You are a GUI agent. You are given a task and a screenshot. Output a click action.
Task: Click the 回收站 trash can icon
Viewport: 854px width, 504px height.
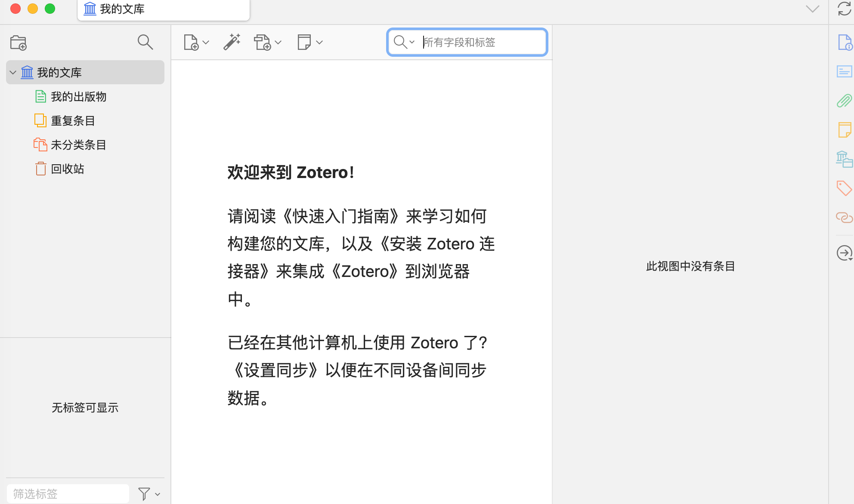point(40,169)
